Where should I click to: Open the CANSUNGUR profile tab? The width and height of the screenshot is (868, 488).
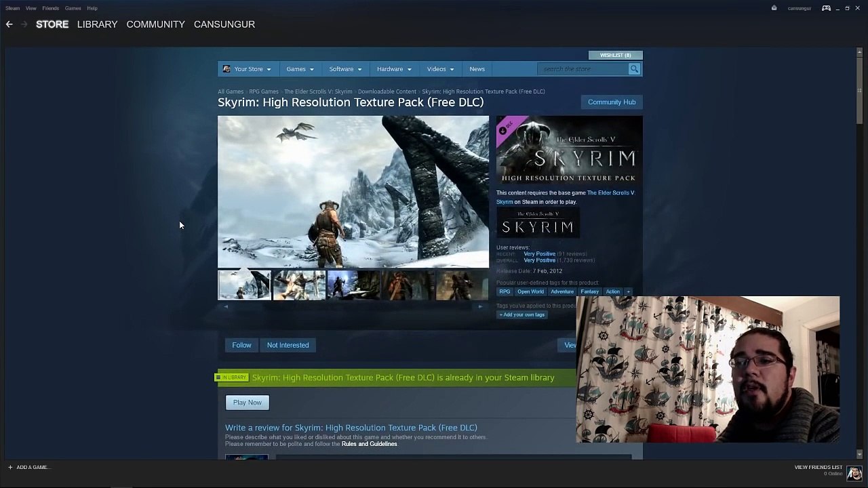click(x=224, y=24)
